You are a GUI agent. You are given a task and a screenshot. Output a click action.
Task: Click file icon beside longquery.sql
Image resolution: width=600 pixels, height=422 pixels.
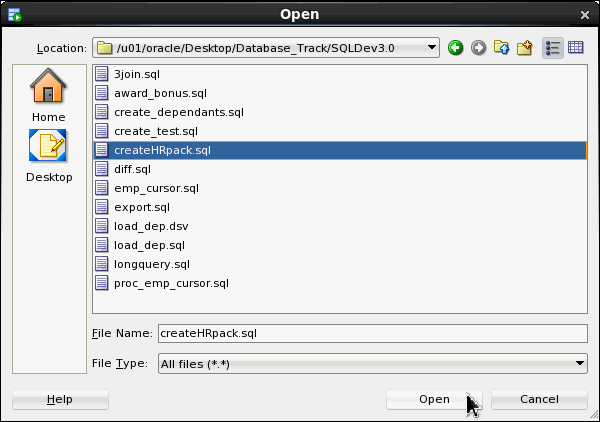coord(101,264)
